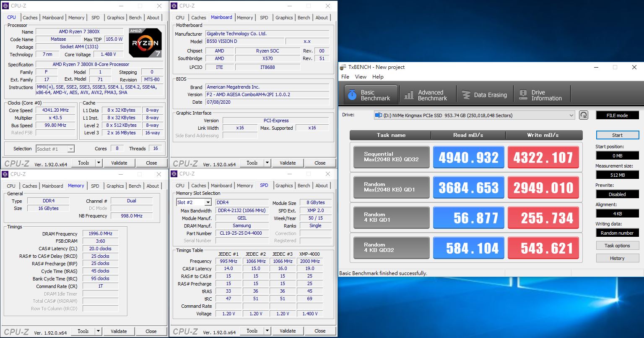
Task: Change the Random number writing data setting
Action: click(617, 233)
